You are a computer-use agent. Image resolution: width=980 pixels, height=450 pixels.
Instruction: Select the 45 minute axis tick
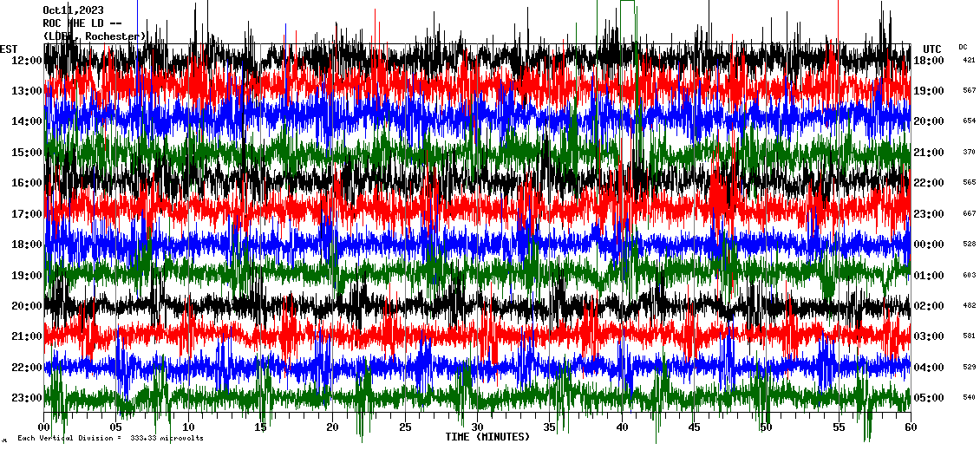click(693, 427)
